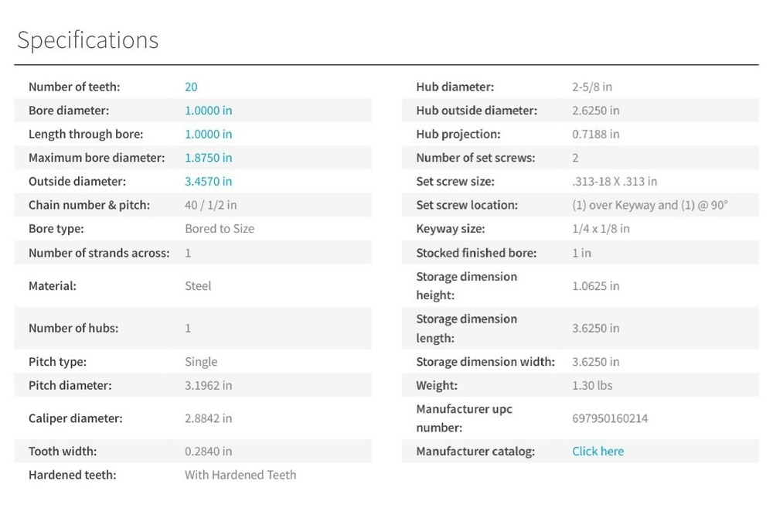Click the 'With Hardened Teeth' value
Viewport: 773px width, 532px height.
coord(240,475)
